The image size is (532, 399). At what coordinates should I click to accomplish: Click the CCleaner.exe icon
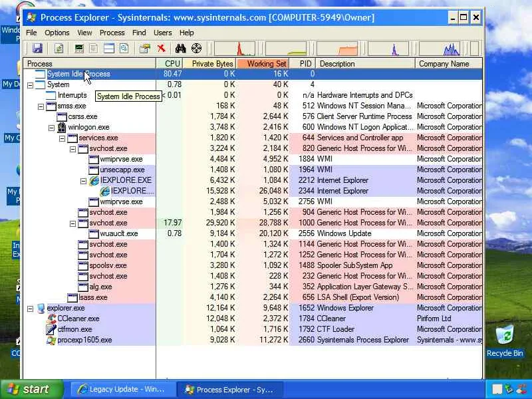[x=51, y=319]
